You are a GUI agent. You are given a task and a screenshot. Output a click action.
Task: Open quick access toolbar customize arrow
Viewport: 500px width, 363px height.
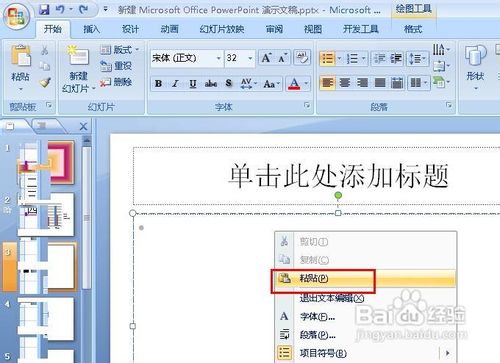(x=105, y=9)
